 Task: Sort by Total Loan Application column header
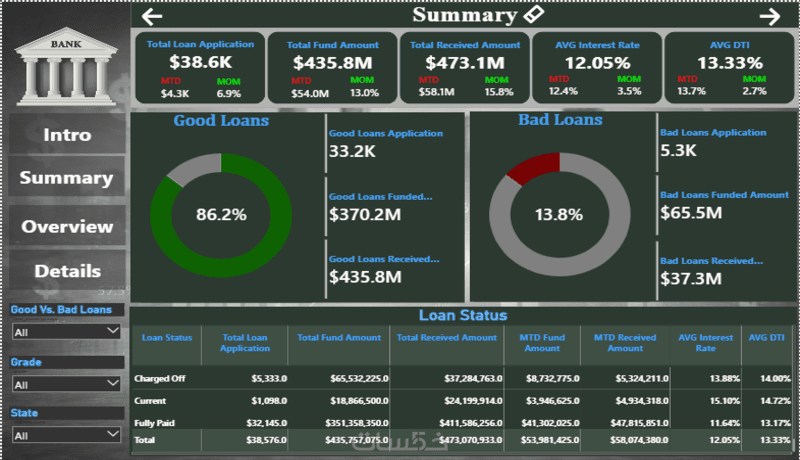coord(245,343)
